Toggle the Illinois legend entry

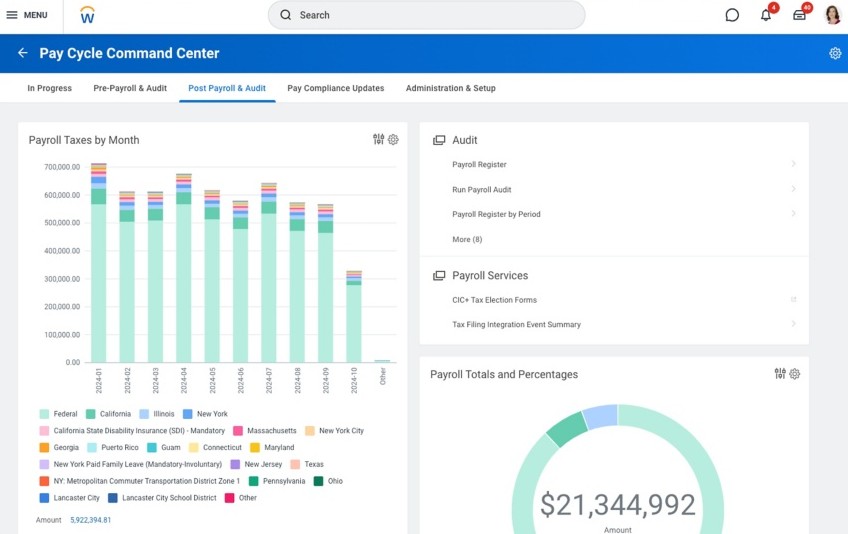[157, 414]
